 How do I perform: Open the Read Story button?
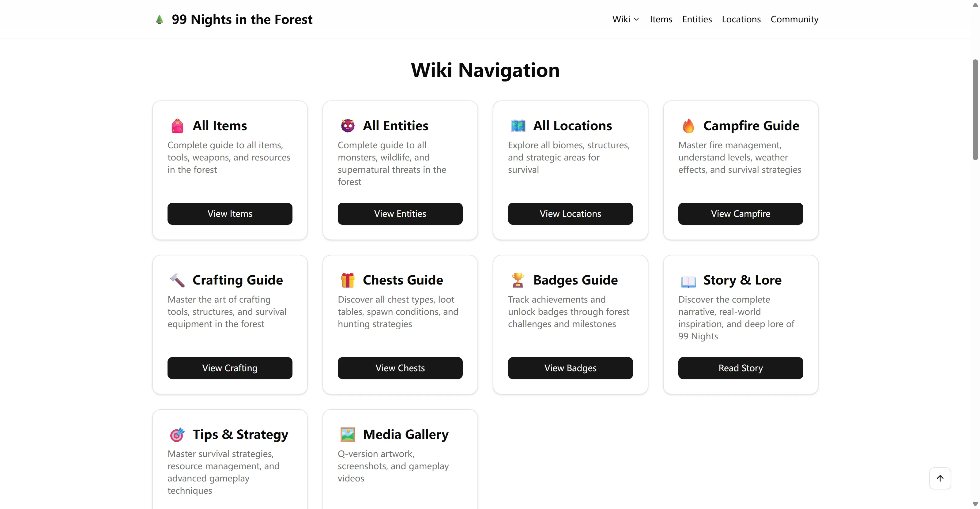(740, 368)
